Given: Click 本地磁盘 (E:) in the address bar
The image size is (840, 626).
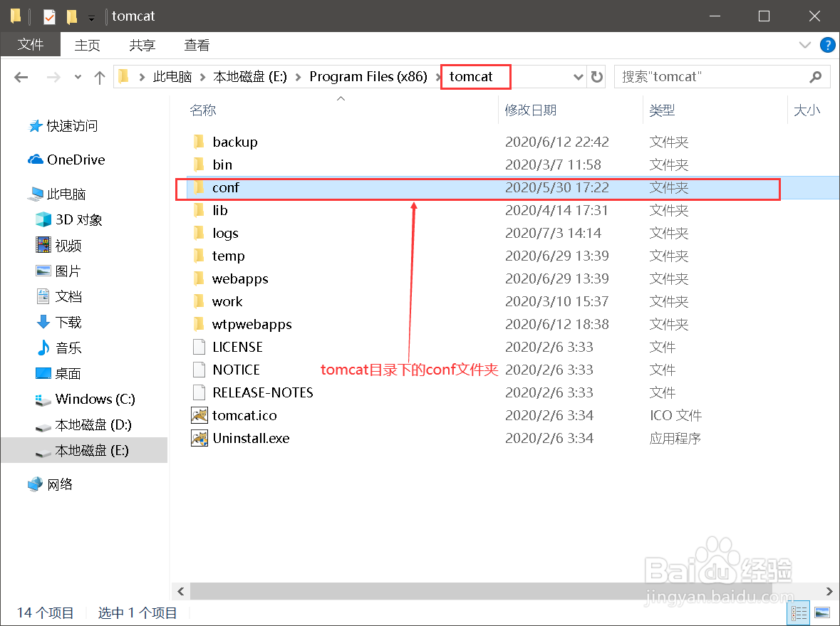Looking at the screenshot, I should pos(249,77).
